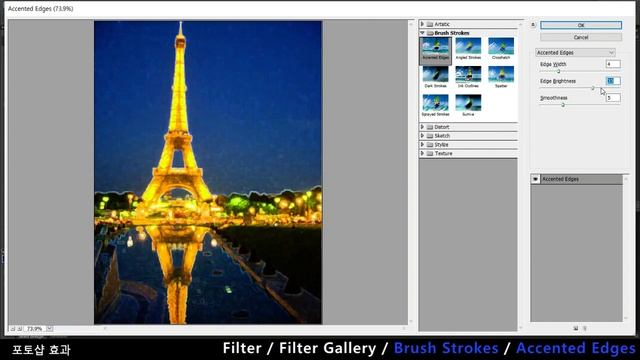The image size is (640, 360).
Task: Select the Spatter filter thumbnail
Action: [x=501, y=78]
